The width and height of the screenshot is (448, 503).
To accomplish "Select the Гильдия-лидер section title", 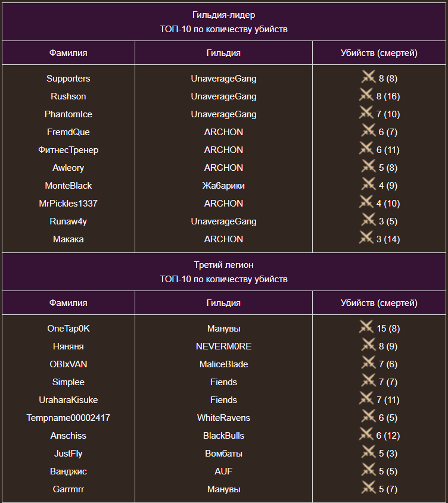I will 223,15.
